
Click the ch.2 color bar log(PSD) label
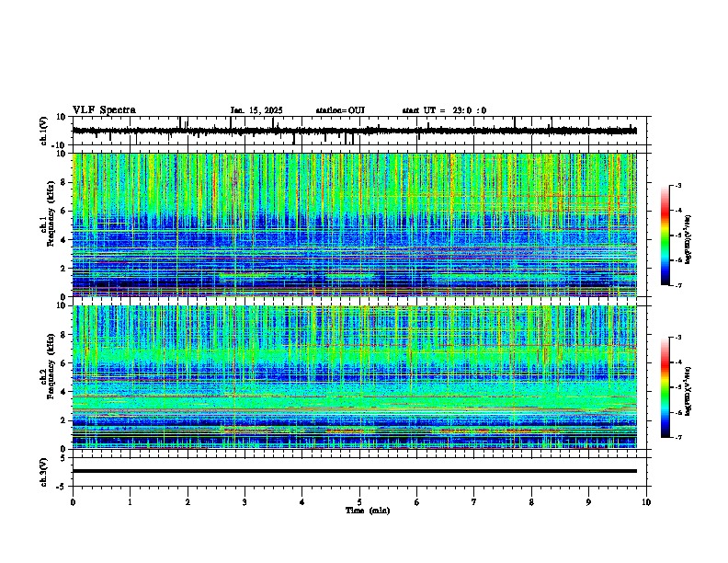[688, 391]
